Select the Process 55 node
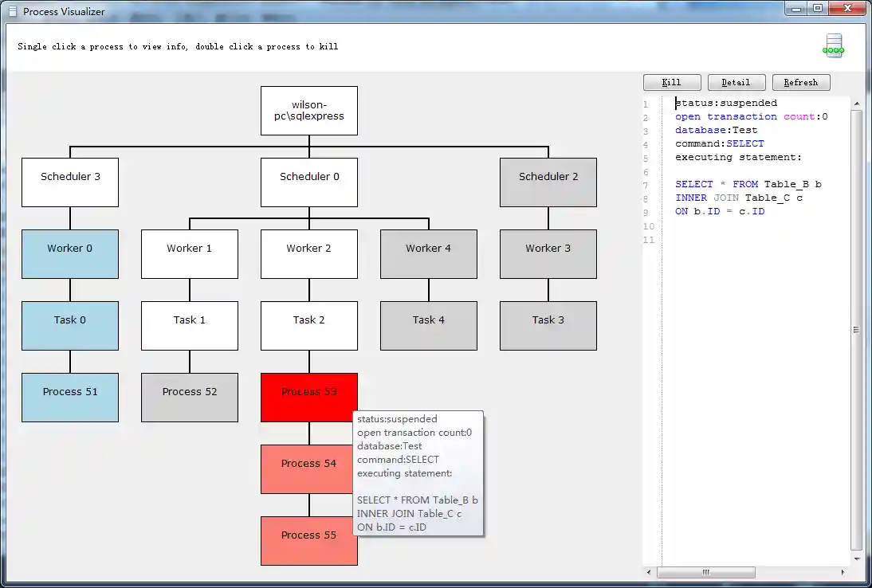The width and height of the screenshot is (872, 588). (309, 540)
